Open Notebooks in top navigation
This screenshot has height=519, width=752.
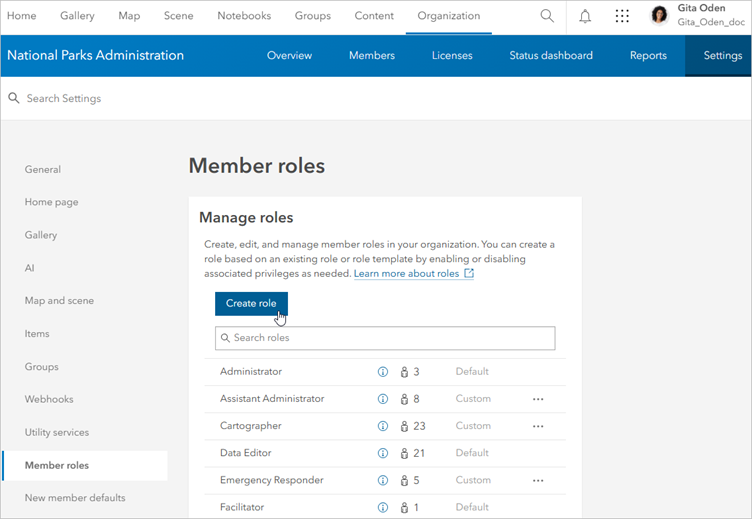pyautogui.click(x=244, y=16)
